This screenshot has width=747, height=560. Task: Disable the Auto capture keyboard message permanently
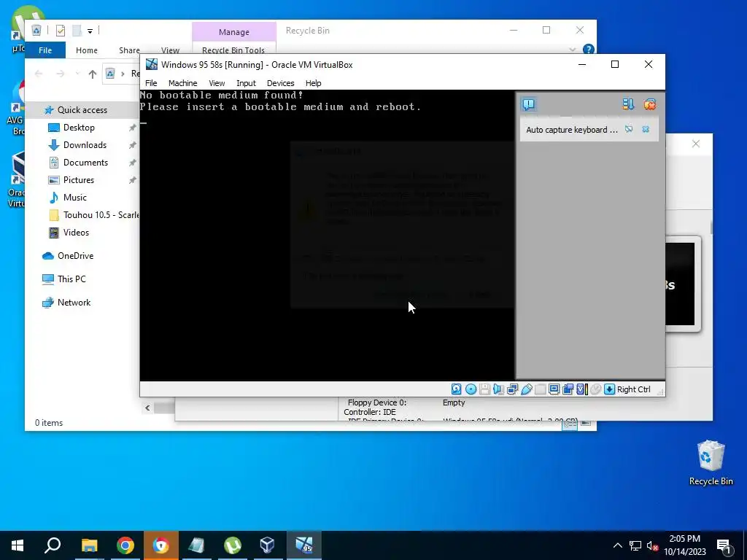(x=629, y=129)
